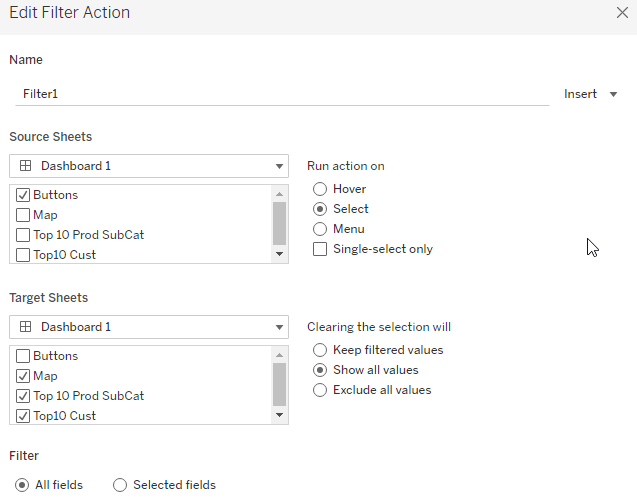Switch filter to Selected fields

pos(120,485)
